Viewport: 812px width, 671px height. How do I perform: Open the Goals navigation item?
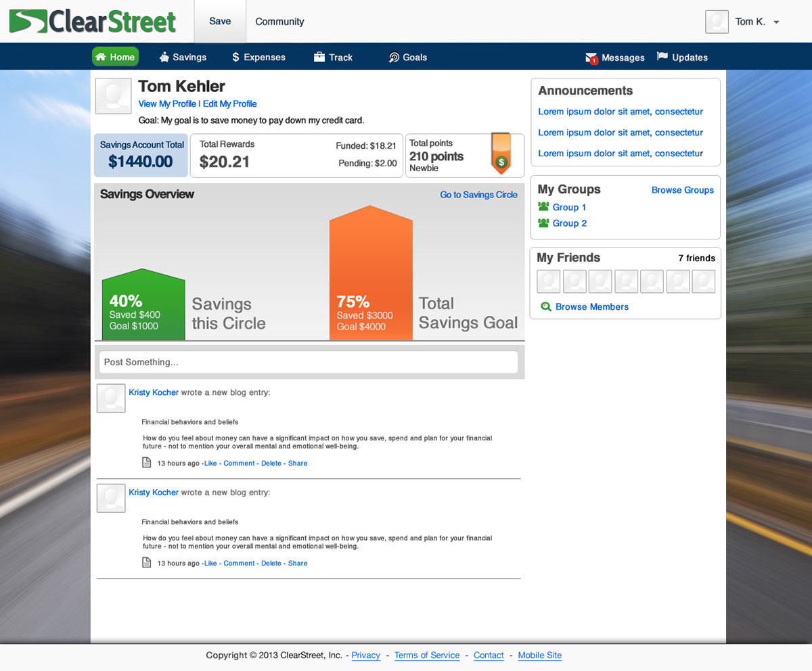[x=407, y=57]
